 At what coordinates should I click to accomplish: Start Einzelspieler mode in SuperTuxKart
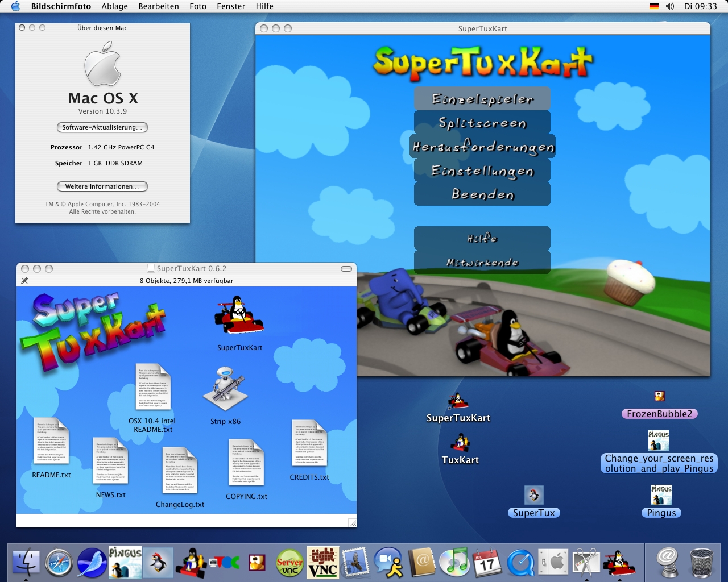(x=482, y=99)
